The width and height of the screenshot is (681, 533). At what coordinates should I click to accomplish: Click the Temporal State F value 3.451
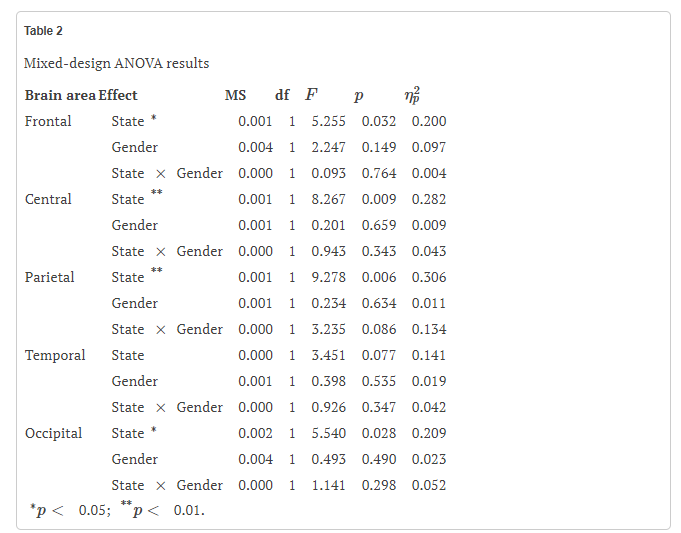click(328, 355)
